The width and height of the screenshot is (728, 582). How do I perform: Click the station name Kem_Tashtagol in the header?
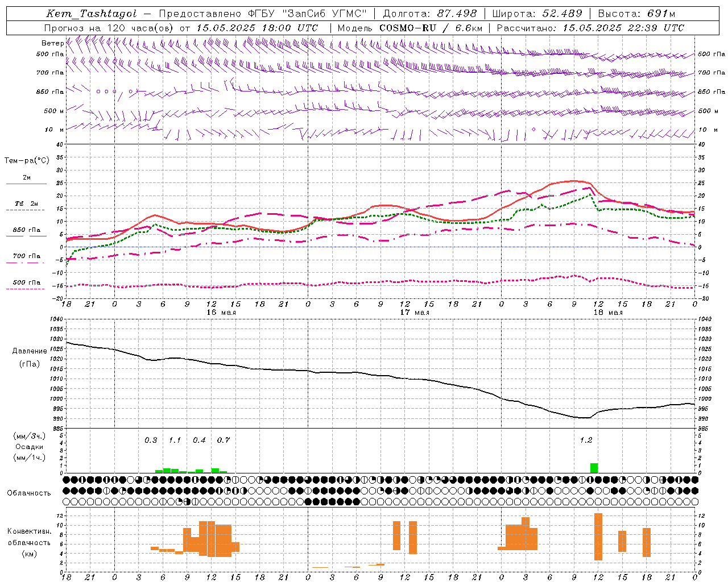tap(92, 14)
